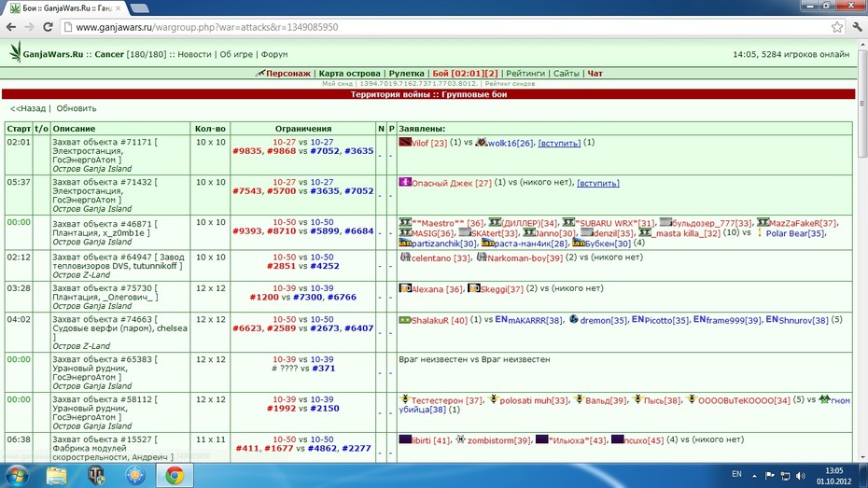Open Chrome wrench settings menu
The image size is (868, 488).
click(x=858, y=27)
